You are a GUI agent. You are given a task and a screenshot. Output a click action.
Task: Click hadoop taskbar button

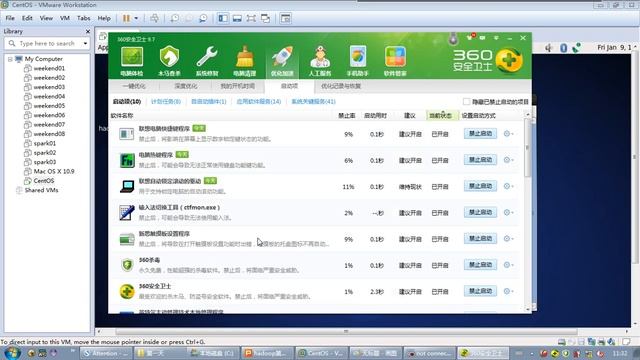click(268, 353)
